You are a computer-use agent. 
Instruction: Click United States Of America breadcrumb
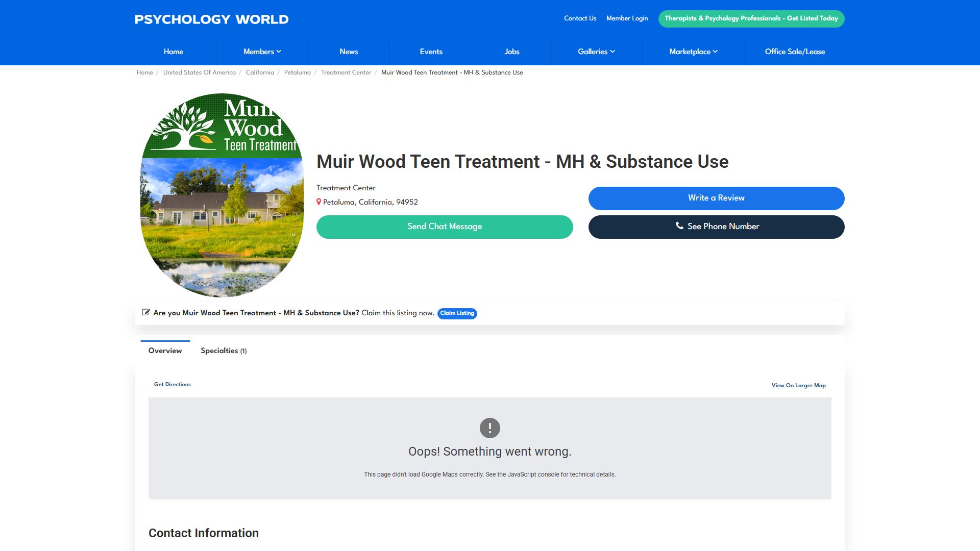pyautogui.click(x=200, y=72)
